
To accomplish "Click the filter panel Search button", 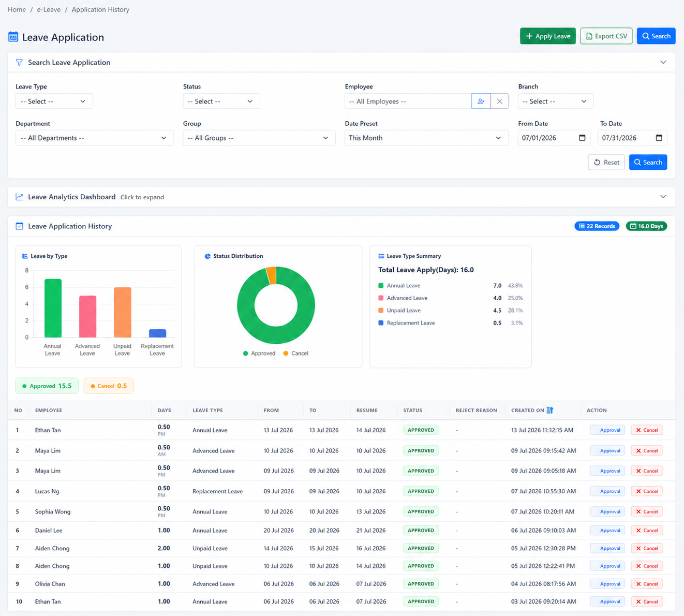I will [648, 162].
